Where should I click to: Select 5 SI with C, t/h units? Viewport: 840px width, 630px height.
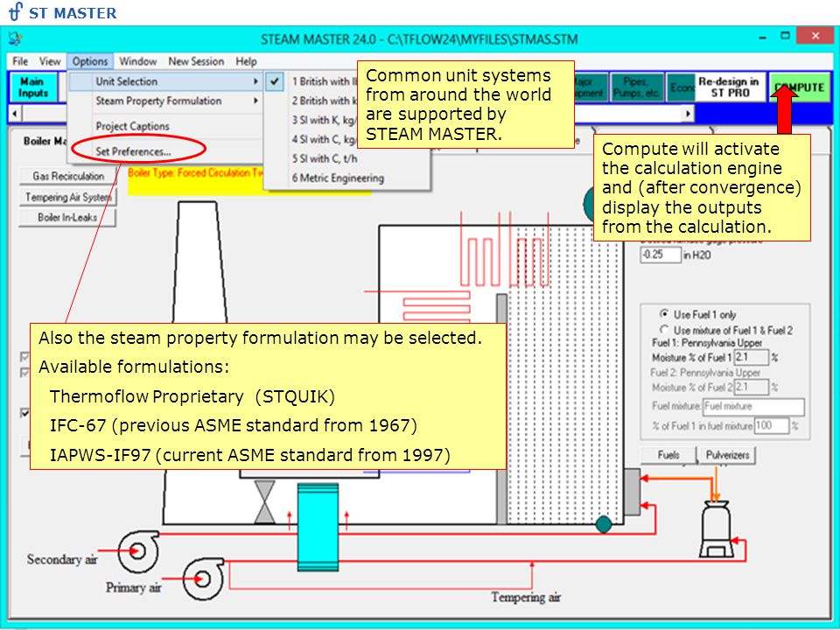324,158
